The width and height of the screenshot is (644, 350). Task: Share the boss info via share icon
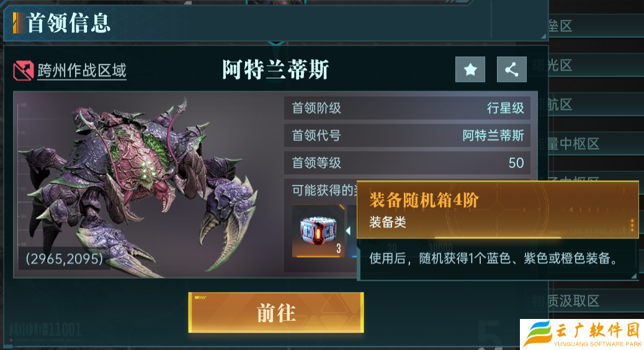512,70
